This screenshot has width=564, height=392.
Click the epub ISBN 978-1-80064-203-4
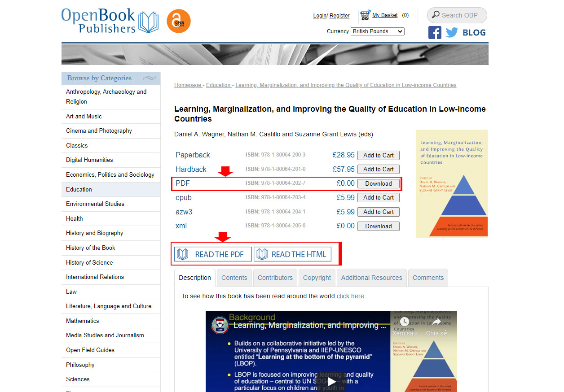click(276, 198)
